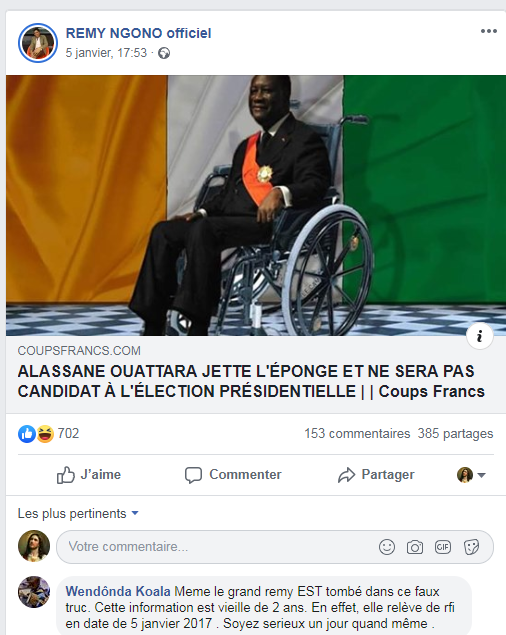Image resolution: width=506 pixels, height=635 pixels.
Task: Open the Alassane Ouattara article image
Action: coord(256,205)
